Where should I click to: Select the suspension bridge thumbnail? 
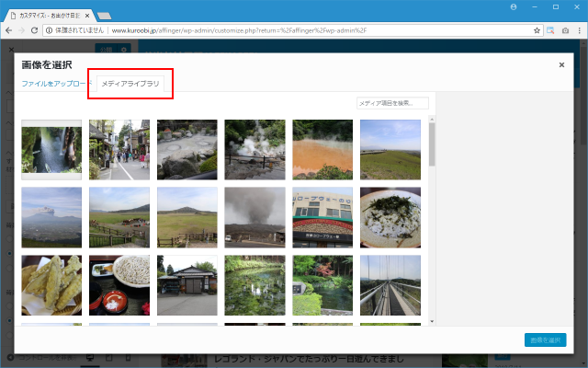coord(390,285)
